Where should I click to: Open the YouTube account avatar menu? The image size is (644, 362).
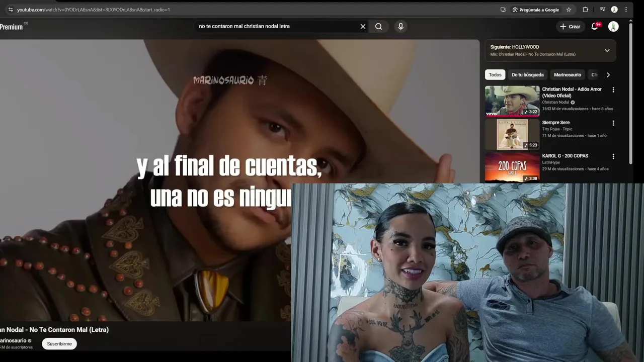(x=613, y=27)
